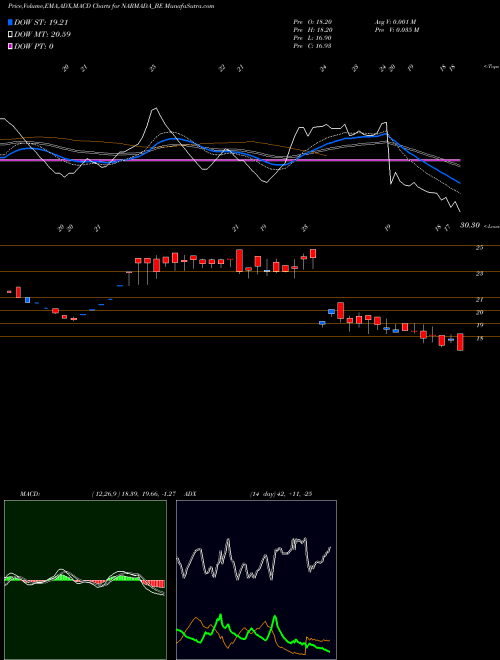Click the 21 price axis label

click(x=479, y=300)
